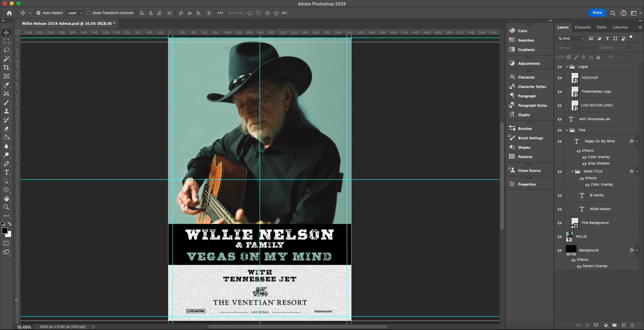Toggle Quick Mask mode icon
The width and height of the screenshot is (644, 330).
coord(6,243)
